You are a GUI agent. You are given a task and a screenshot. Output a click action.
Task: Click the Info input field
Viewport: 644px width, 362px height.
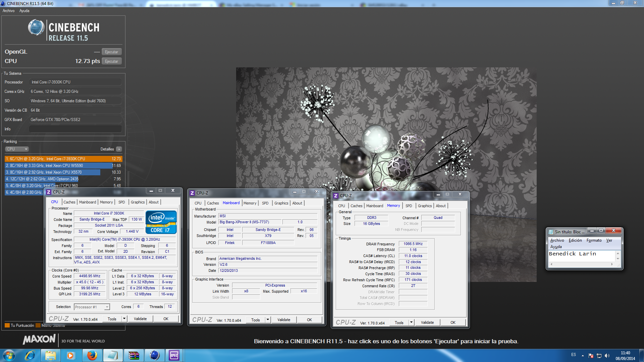(x=75, y=129)
